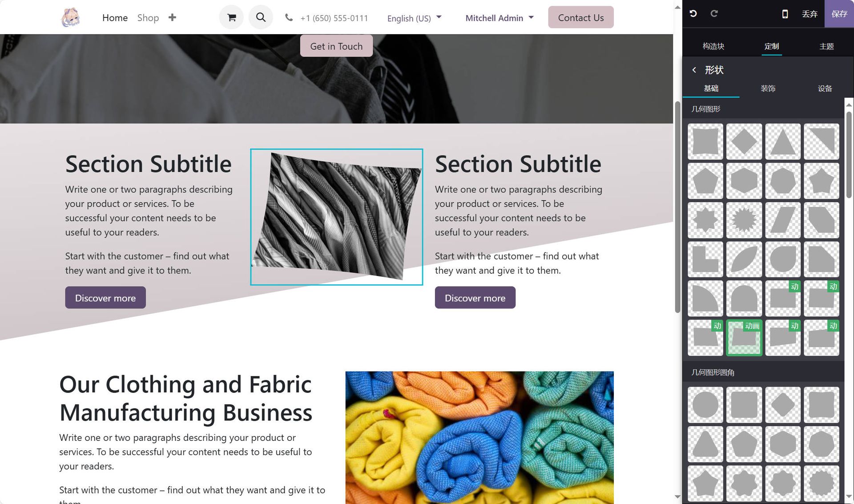Click the 几何图形圆角 section label
Screen dimensions: 854x504
tap(713, 372)
